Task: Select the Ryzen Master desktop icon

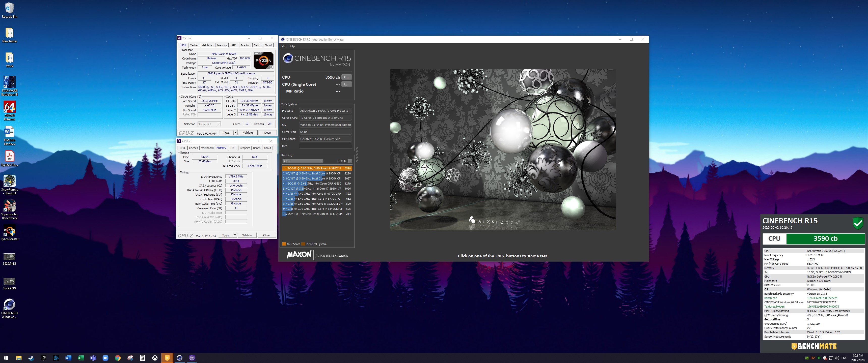Action: (9, 233)
